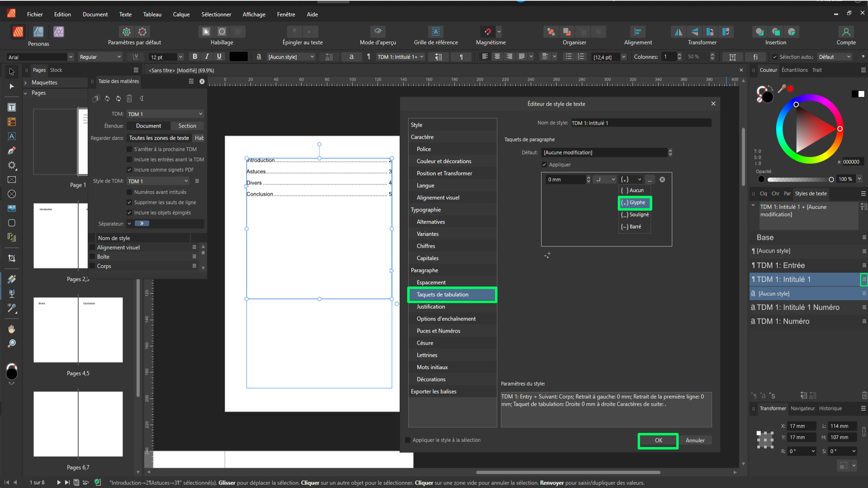Open the Preview Mode icon
This screenshot has width=868, height=488.
point(377,32)
